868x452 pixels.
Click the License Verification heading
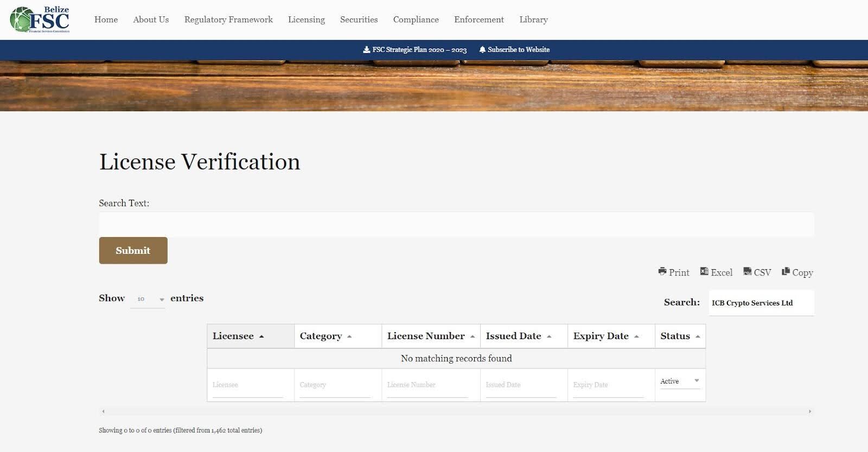(x=200, y=162)
